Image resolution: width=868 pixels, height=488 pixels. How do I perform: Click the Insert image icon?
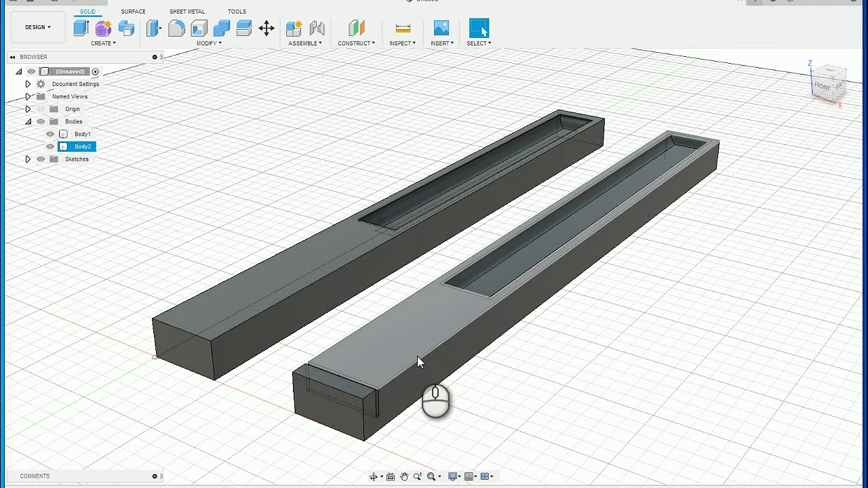click(x=441, y=28)
